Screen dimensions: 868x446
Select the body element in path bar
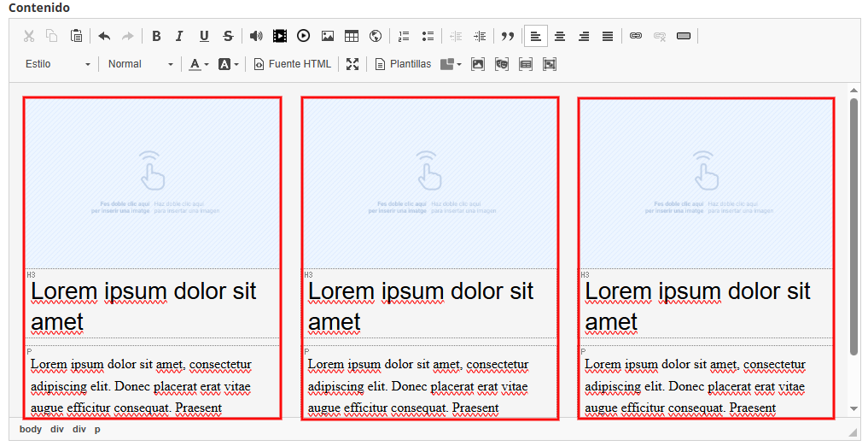point(31,430)
